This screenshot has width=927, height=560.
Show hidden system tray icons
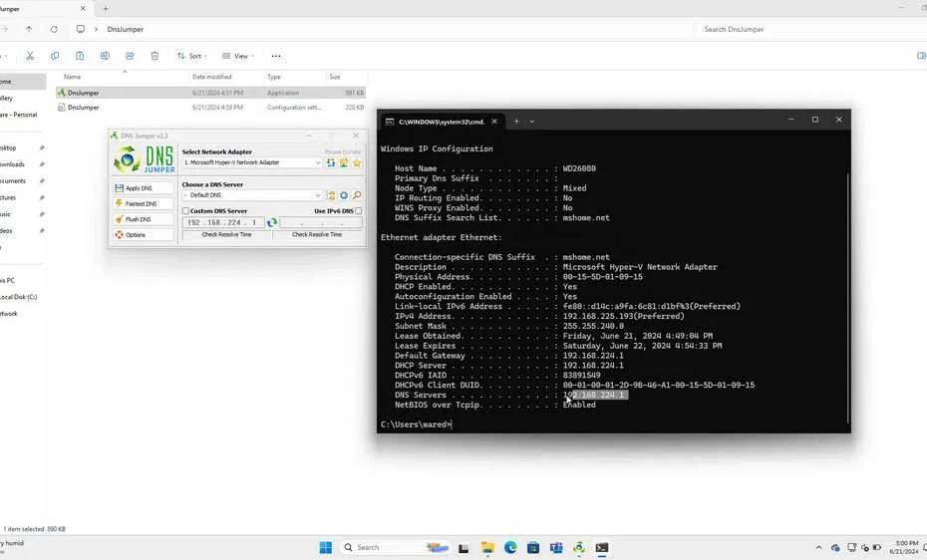(818, 548)
